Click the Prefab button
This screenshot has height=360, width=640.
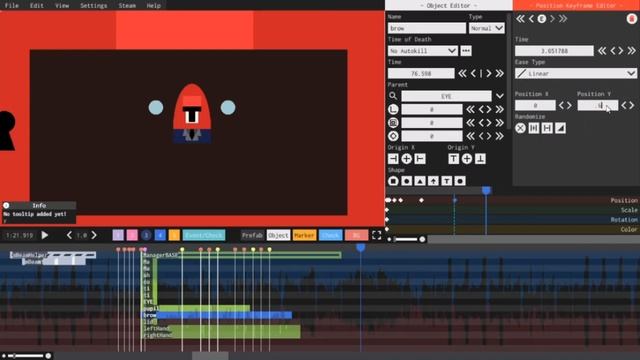[x=252, y=235]
